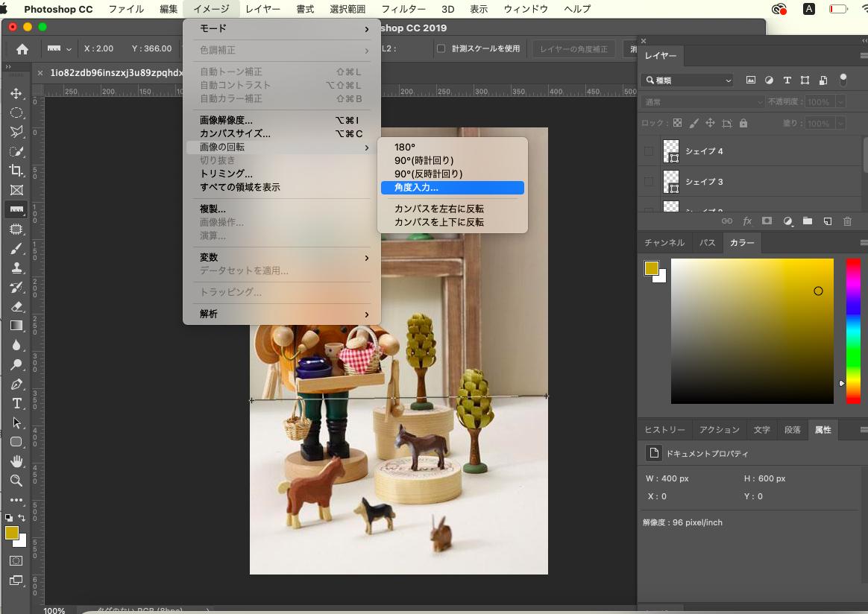Choose 90°(時計回り) rotation

(453, 160)
